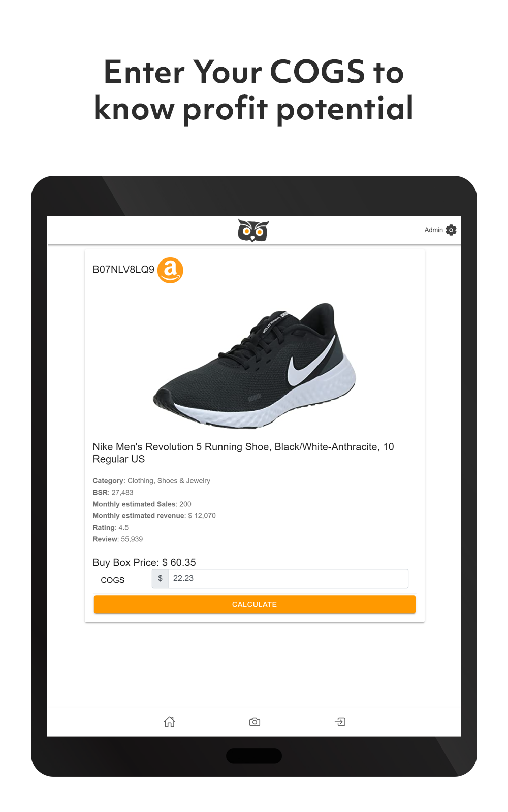508x812 pixels.
Task: Click the Buy Box Price $ 60.35 text
Action: (144, 562)
